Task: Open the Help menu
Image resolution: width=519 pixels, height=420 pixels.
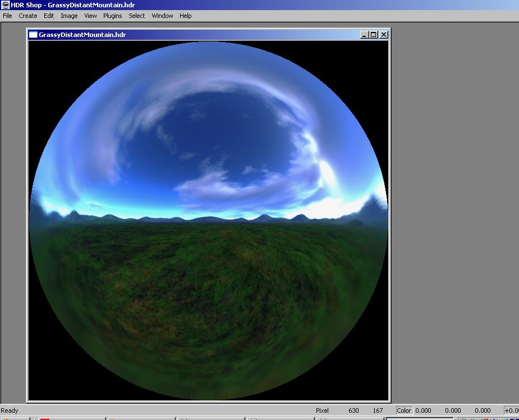Action: coord(185,16)
